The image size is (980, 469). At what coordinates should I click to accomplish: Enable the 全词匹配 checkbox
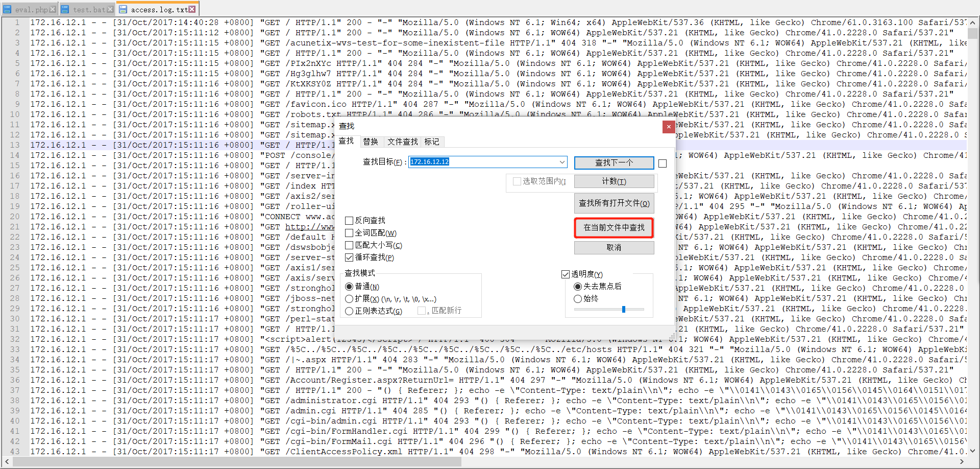[x=349, y=233]
